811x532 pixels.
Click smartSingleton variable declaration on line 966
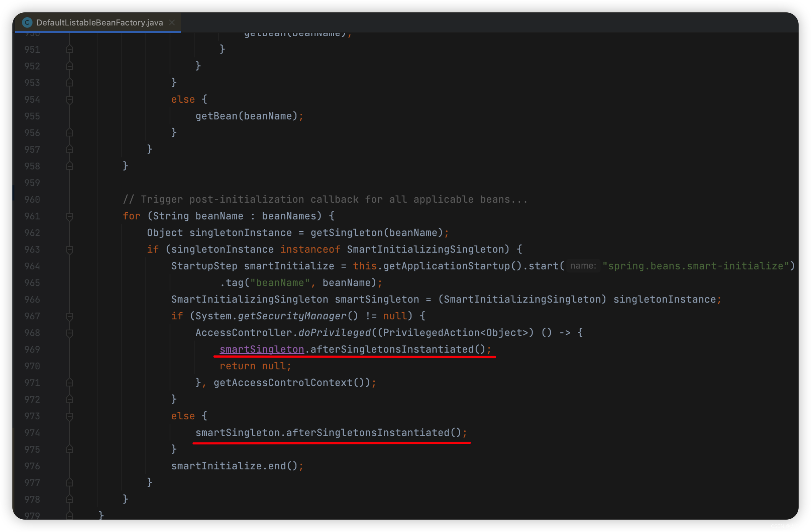coord(377,299)
